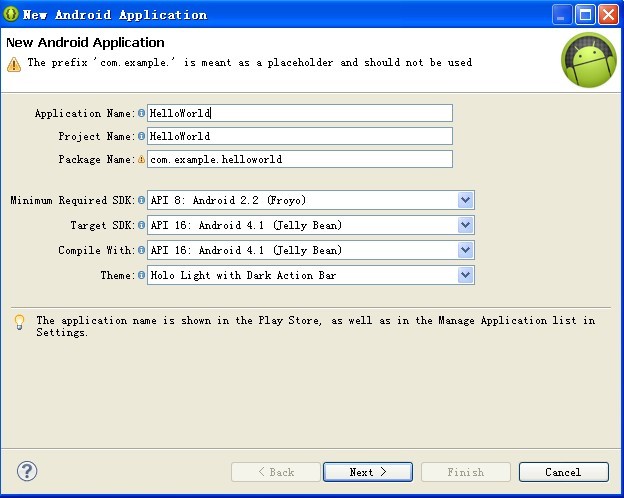Focus the Project Name field
The image size is (624, 498).
300,136
